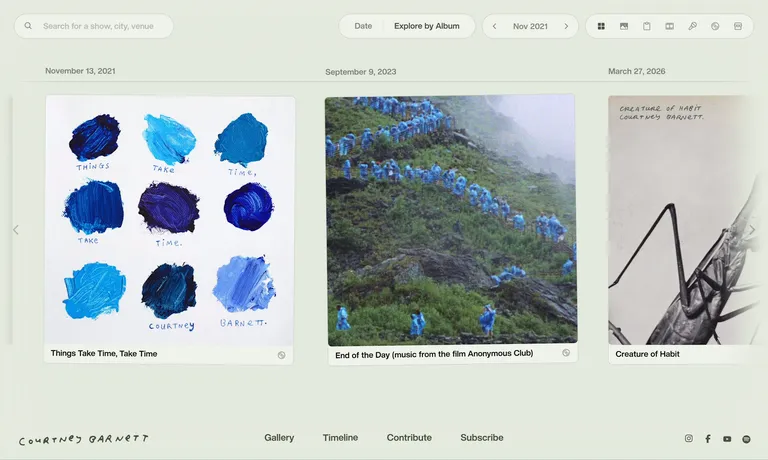Go to next month after Nov 2021
The width and height of the screenshot is (768, 460).
[x=566, y=26]
